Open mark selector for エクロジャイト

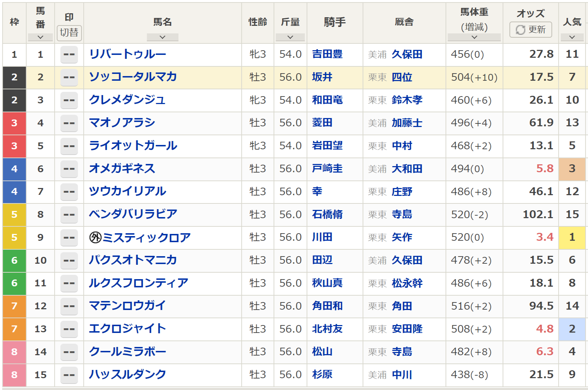[69, 329]
